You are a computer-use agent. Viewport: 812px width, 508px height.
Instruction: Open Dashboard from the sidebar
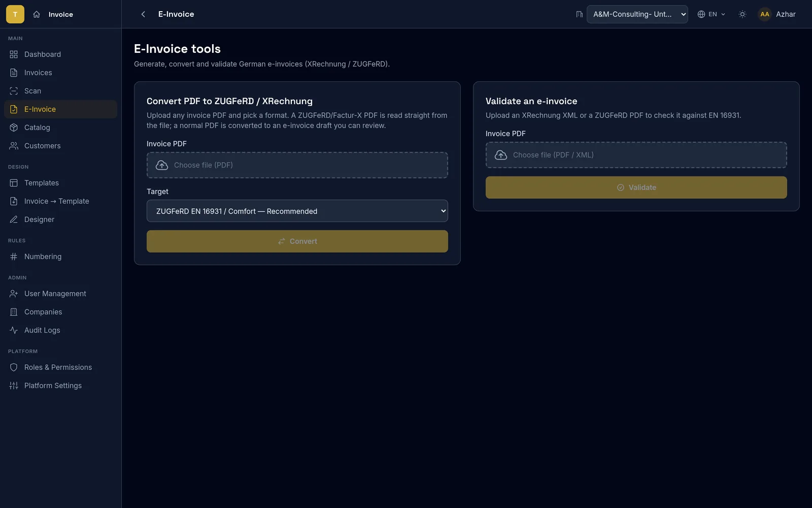(60, 54)
